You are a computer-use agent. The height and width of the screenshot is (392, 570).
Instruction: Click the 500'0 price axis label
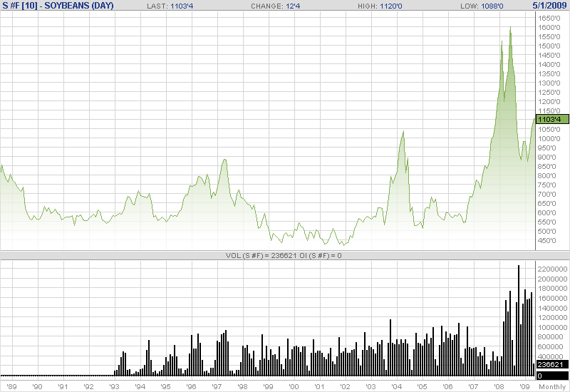coord(547,231)
